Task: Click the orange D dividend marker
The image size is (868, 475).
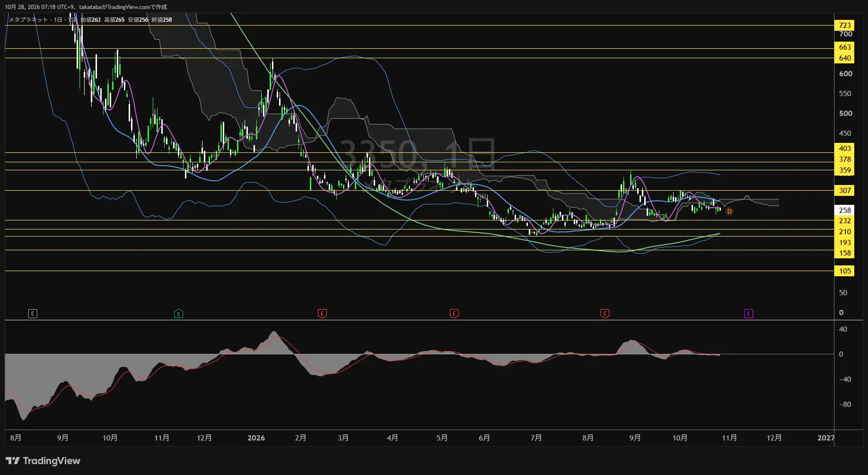Action: tap(729, 211)
